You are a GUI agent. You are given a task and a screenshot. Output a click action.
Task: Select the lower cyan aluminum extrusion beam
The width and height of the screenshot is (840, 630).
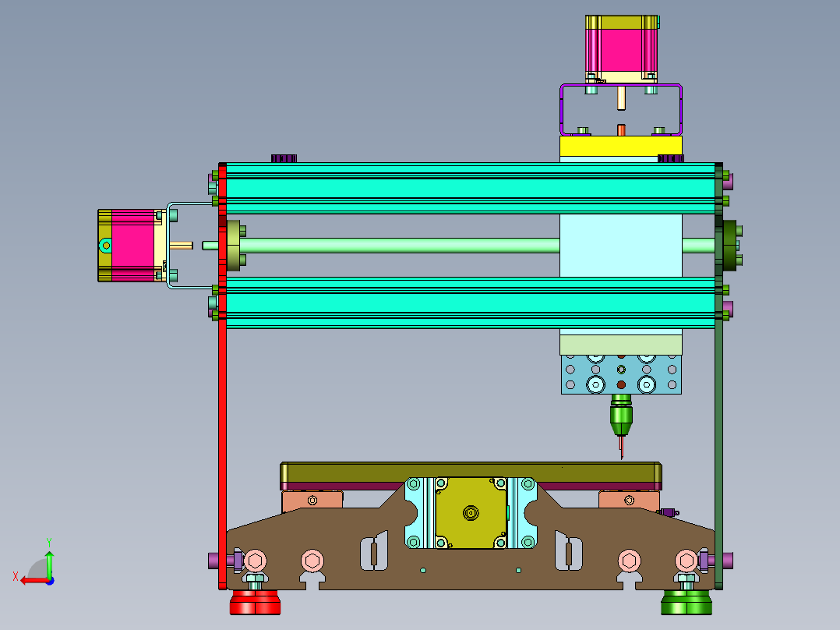(471, 303)
